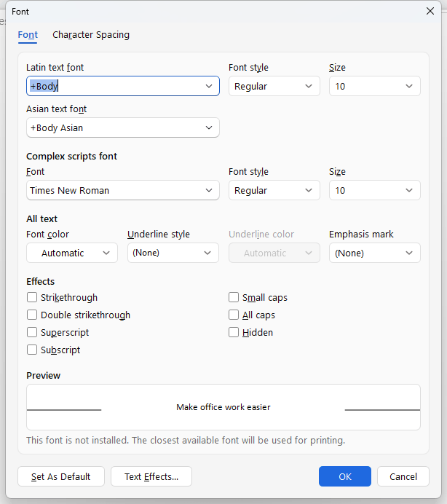
Task: Expand the Asian text font dropdown
Action: pyautogui.click(x=209, y=127)
